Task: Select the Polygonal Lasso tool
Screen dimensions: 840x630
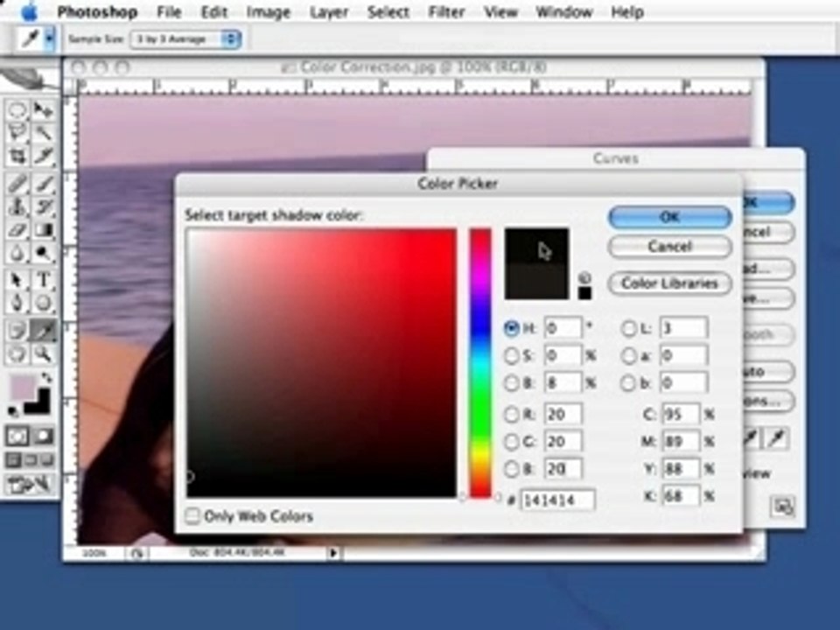Action: (x=17, y=133)
